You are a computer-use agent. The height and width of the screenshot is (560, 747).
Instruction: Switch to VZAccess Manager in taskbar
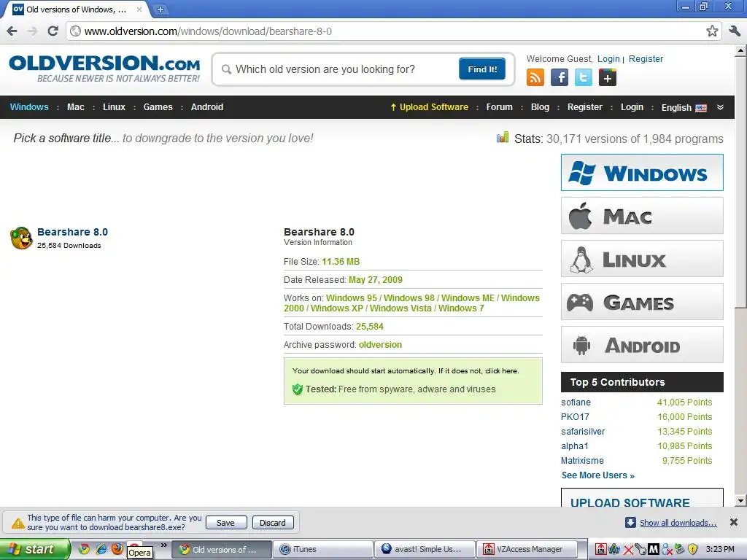[527, 549]
